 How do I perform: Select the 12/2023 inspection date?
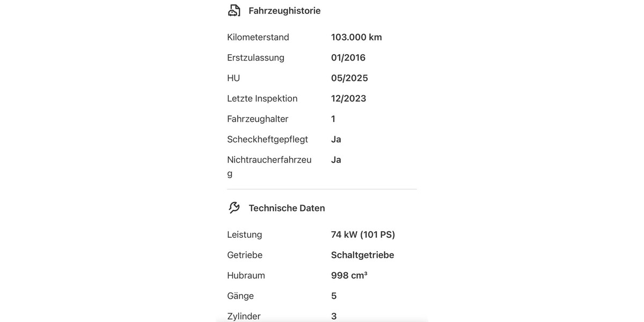[x=349, y=98]
